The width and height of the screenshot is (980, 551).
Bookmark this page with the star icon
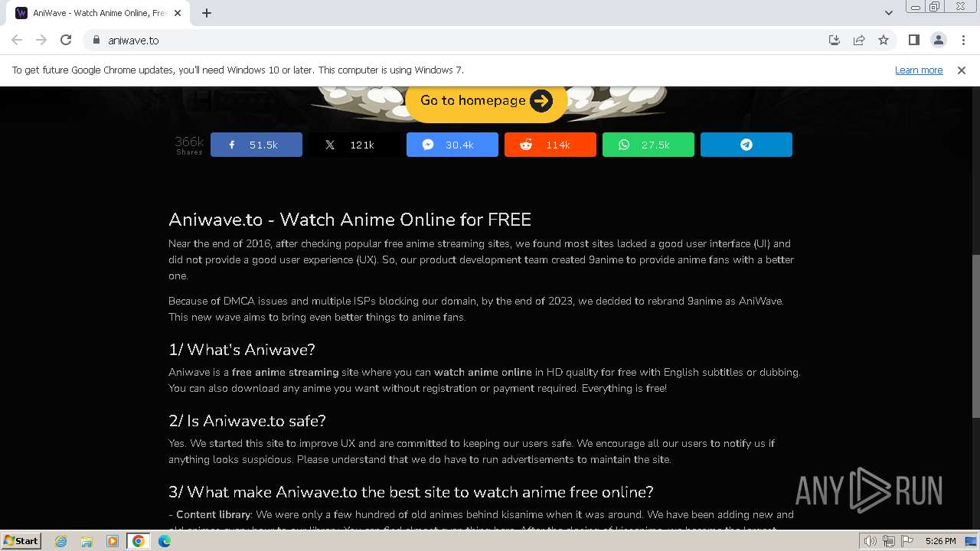tap(884, 40)
